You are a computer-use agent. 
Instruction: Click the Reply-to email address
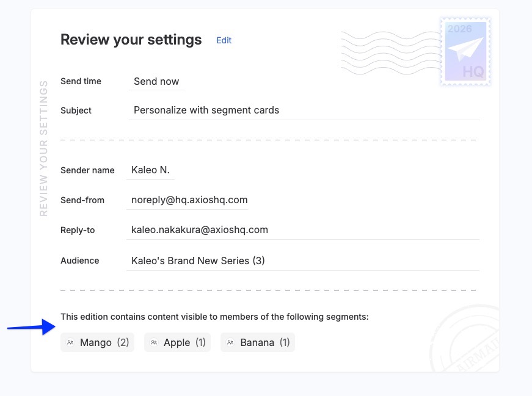tap(200, 230)
